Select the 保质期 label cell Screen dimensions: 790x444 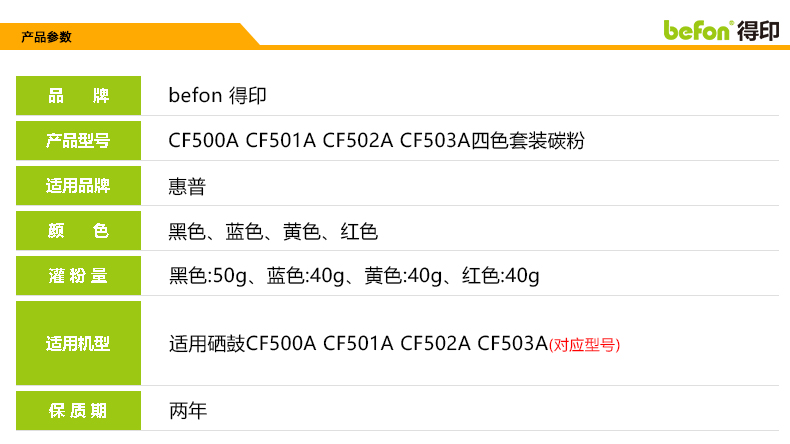point(78,410)
